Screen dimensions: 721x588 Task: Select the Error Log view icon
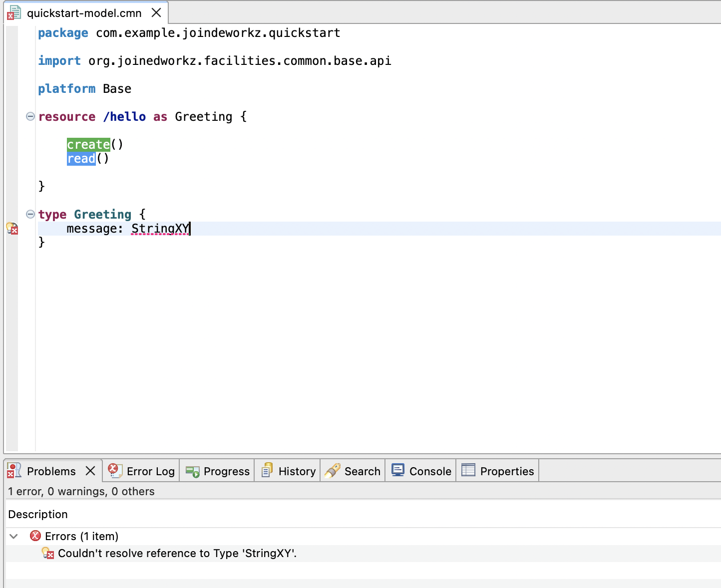(115, 470)
